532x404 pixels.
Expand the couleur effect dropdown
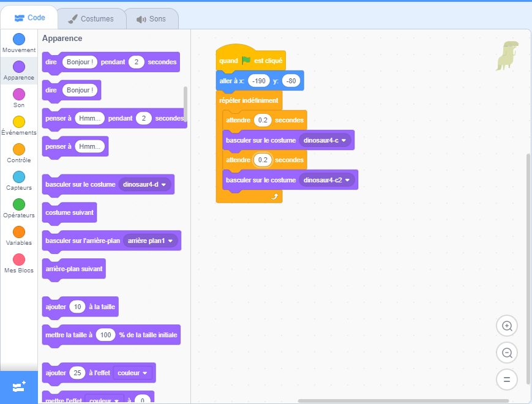tap(133, 373)
